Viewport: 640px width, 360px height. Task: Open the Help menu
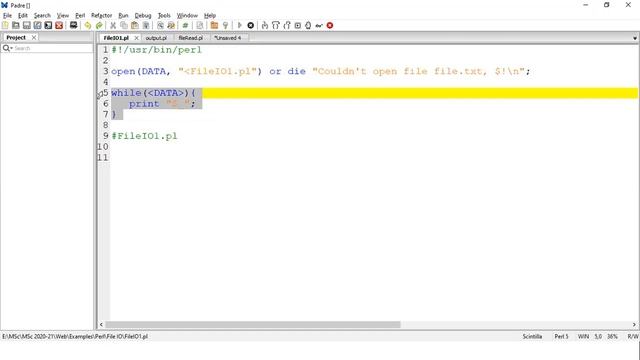pos(210,16)
